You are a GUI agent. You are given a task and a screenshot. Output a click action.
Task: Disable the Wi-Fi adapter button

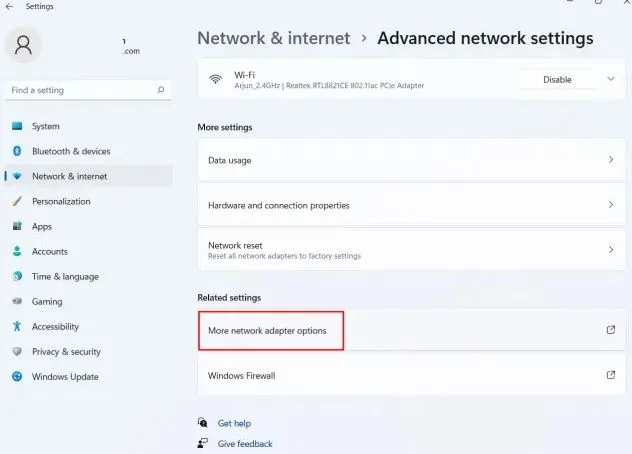click(x=557, y=79)
